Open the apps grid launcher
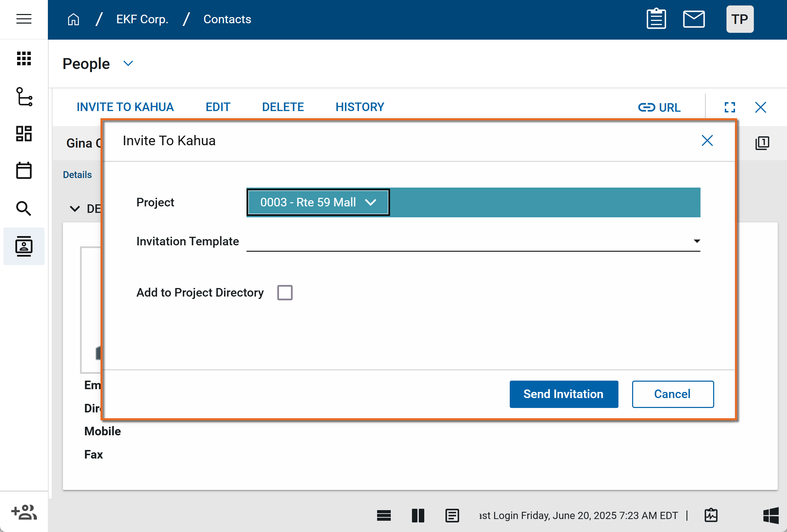The width and height of the screenshot is (787, 532). pos(24,58)
